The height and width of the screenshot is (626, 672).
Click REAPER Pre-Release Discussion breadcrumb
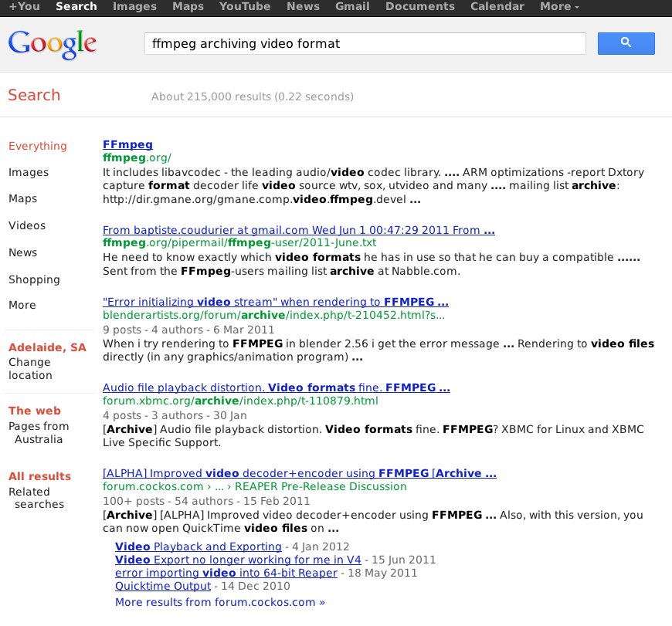(x=321, y=486)
